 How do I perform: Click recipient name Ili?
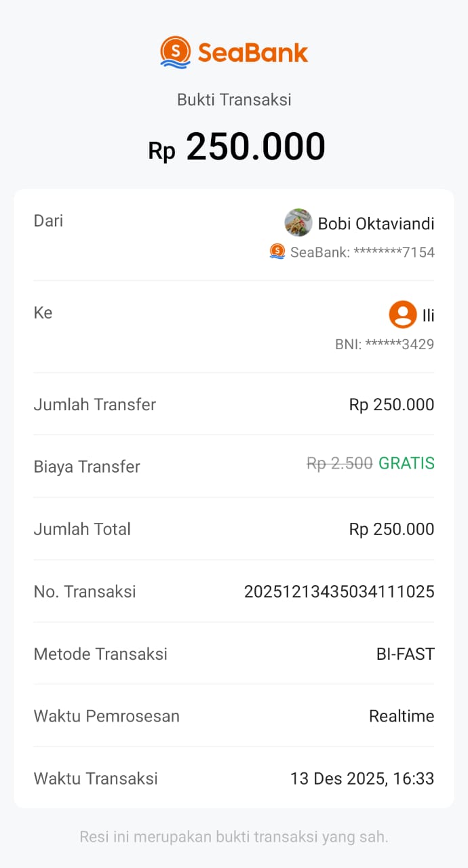tap(428, 315)
